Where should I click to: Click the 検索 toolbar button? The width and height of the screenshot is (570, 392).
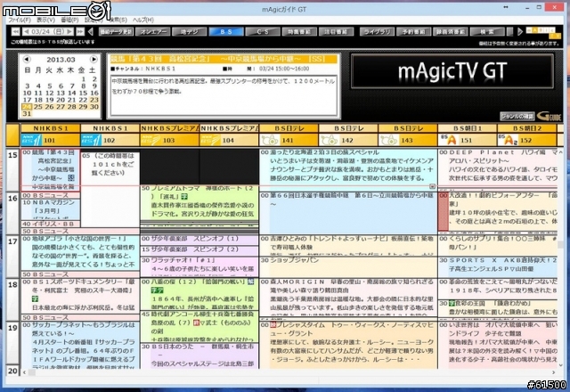coord(487,32)
